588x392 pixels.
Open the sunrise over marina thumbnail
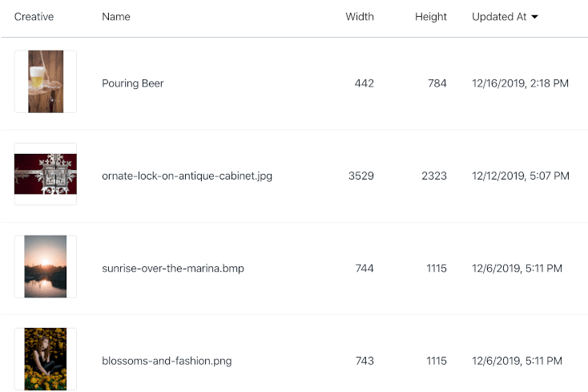pyautogui.click(x=46, y=267)
